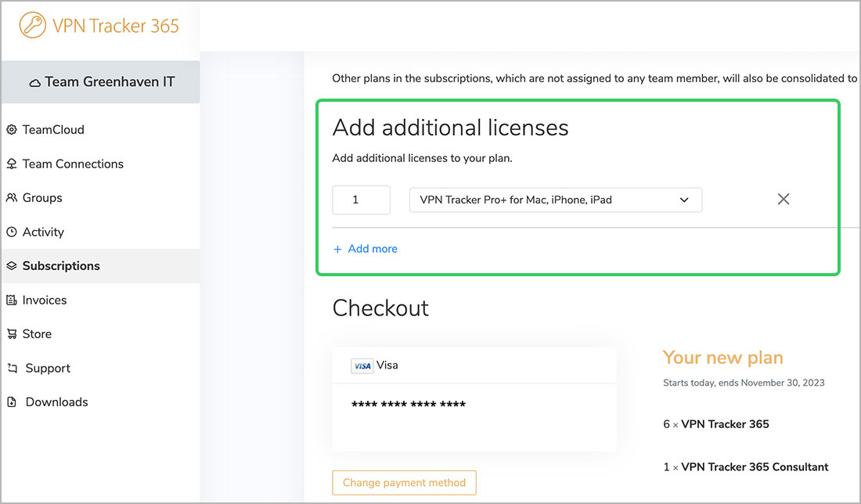Click the Groups people icon
Viewport: 861px width, 504px height.
tap(11, 198)
